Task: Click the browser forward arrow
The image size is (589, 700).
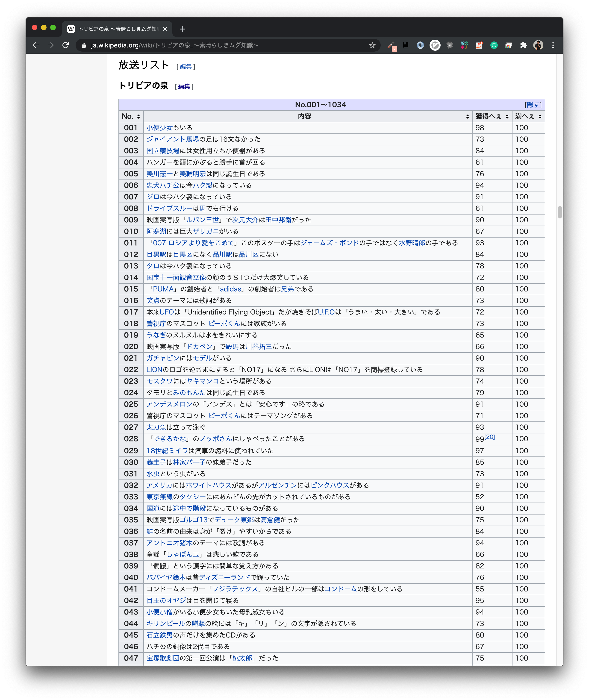Action: tap(51, 45)
